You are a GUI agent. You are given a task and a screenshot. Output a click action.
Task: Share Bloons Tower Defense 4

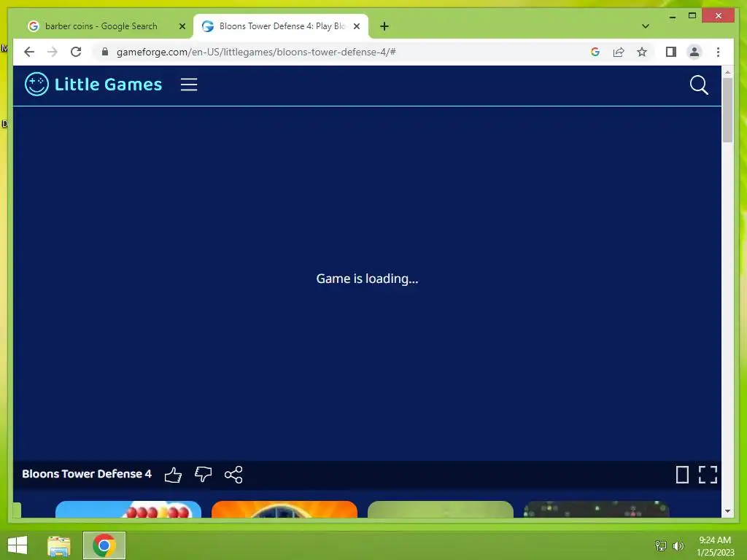233,474
